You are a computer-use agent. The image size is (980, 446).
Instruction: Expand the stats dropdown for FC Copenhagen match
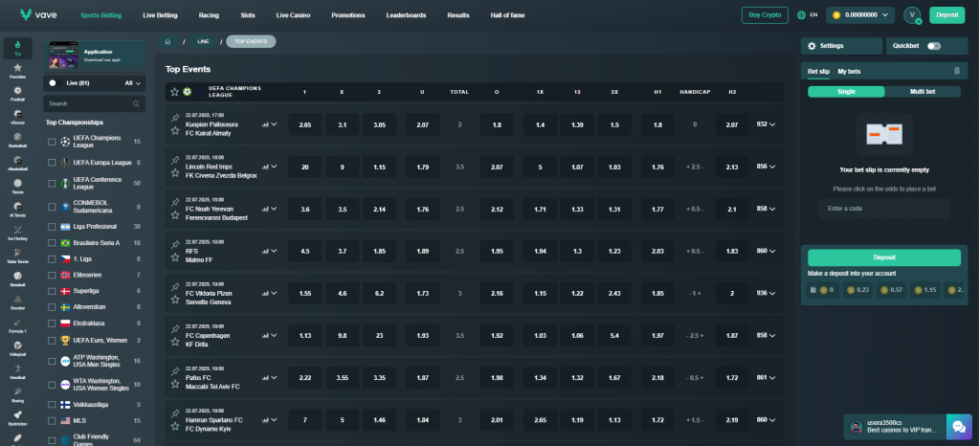coord(274,335)
